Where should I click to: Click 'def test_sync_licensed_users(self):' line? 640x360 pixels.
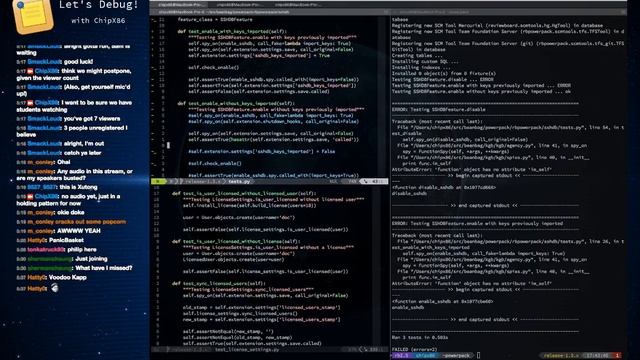[219, 283]
